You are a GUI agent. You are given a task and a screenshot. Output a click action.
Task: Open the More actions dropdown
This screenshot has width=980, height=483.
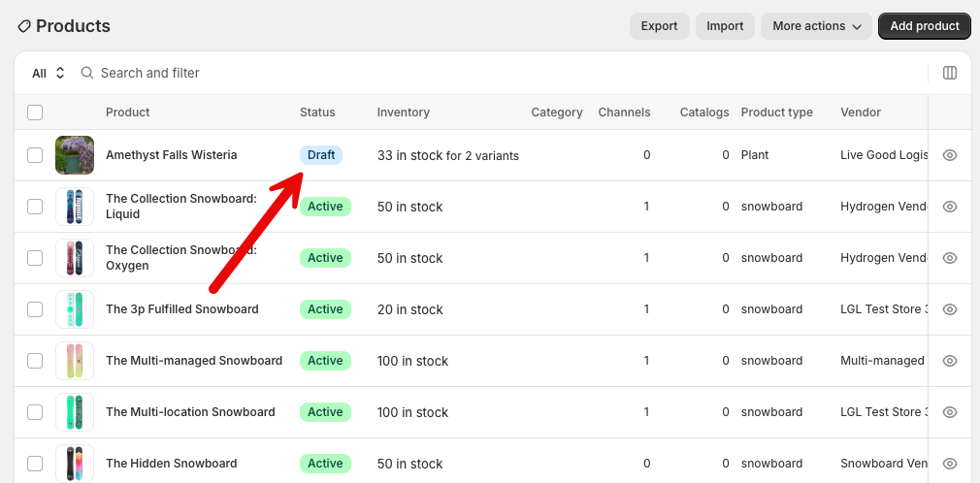[x=816, y=26]
